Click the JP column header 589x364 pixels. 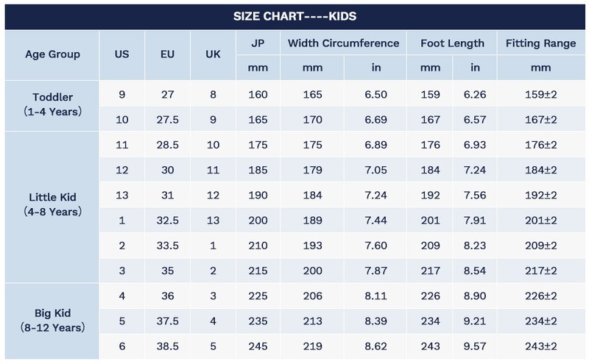pos(258,43)
